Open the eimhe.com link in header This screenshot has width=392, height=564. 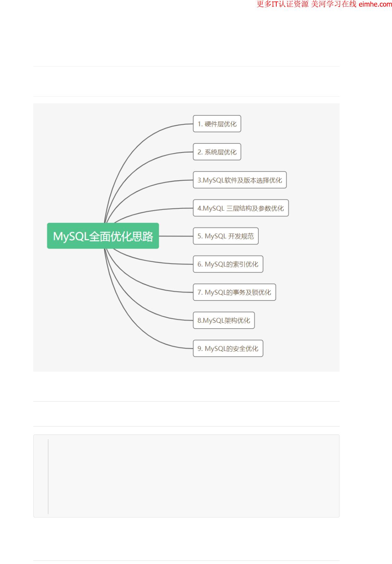[x=375, y=4]
